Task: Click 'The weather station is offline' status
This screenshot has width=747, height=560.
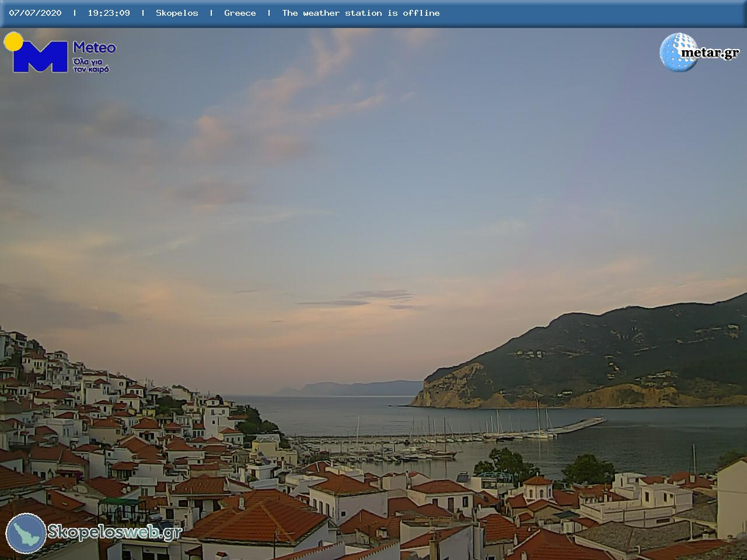Action: coord(361,13)
